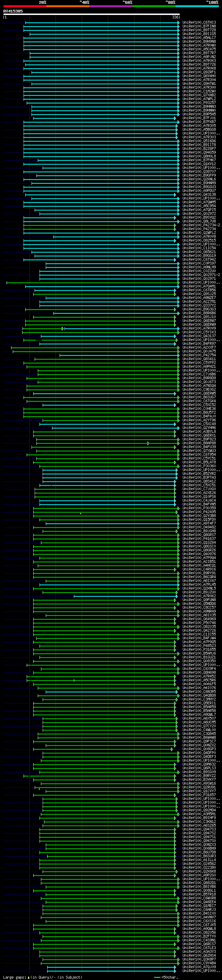Select label UniRef100_Q02972
Screen dimensions: 222x980
pyautogui.click(x=199, y=213)
